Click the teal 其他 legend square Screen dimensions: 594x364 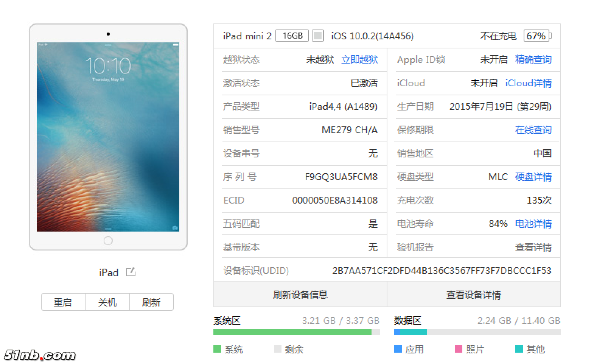click(x=519, y=349)
